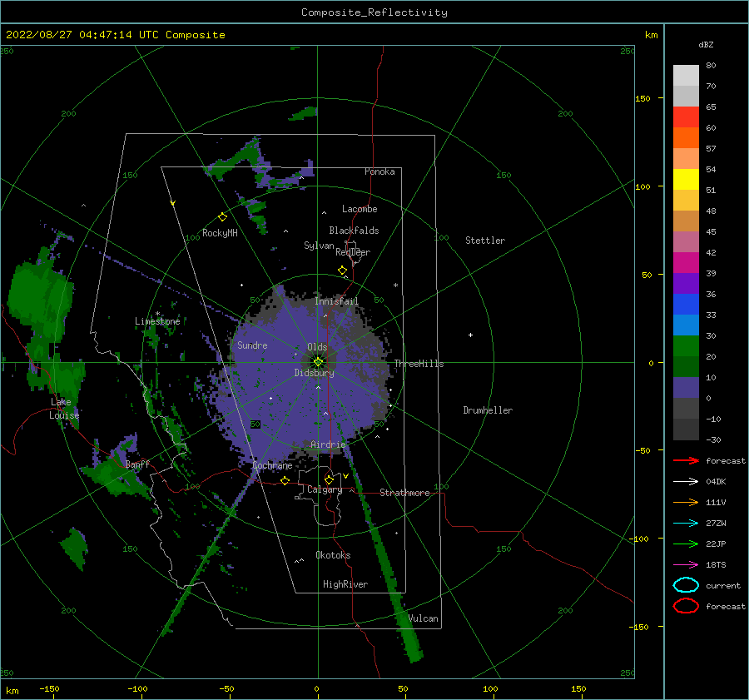This screenshot has height=700, width=749.
Task: Click the Ponoka city label
Action: pos(379,171)
